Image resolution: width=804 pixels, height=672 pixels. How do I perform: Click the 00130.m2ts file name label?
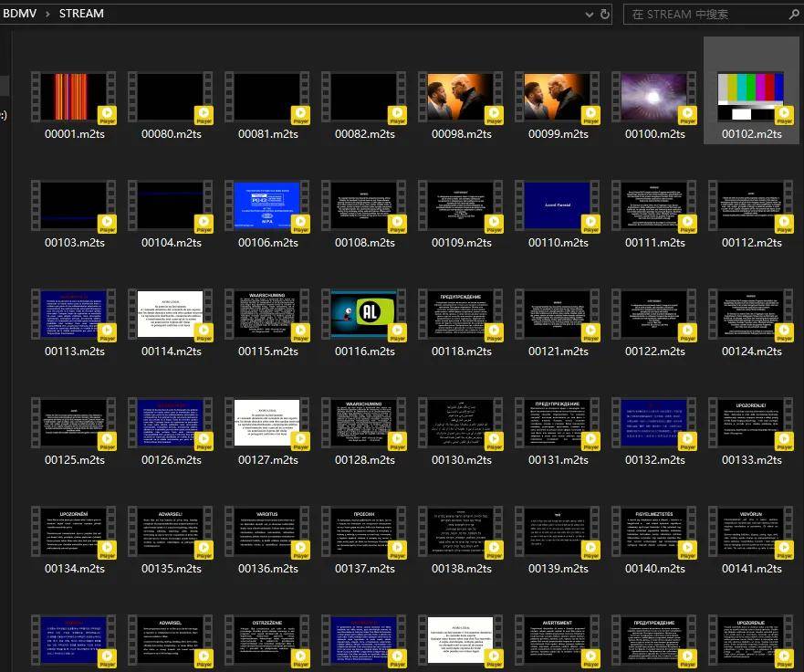tap(461, 460)
